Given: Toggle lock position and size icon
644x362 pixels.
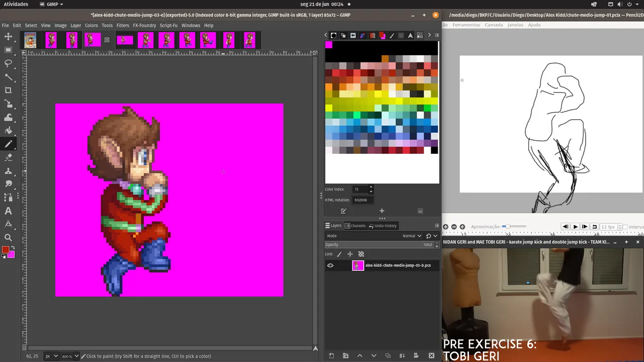Looking at the screenshot, I should click(350, 254).
